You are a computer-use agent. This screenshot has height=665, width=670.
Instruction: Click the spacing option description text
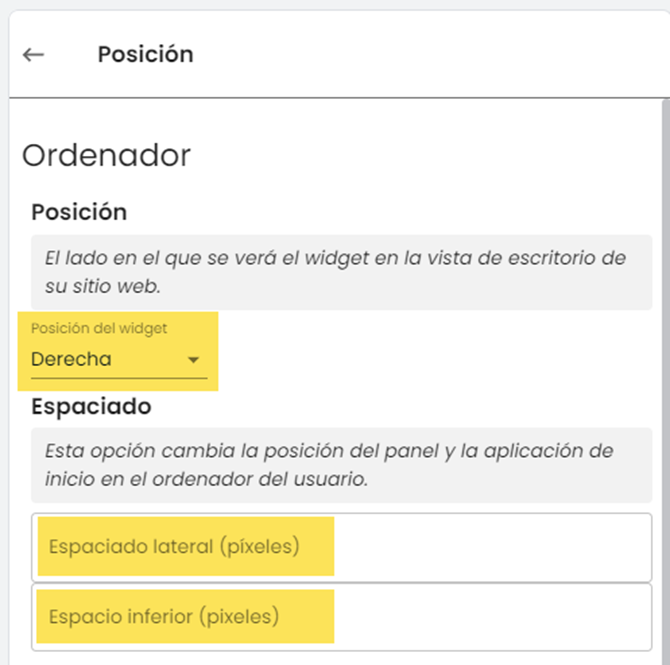pyautogui.click(x=329, y=451)
